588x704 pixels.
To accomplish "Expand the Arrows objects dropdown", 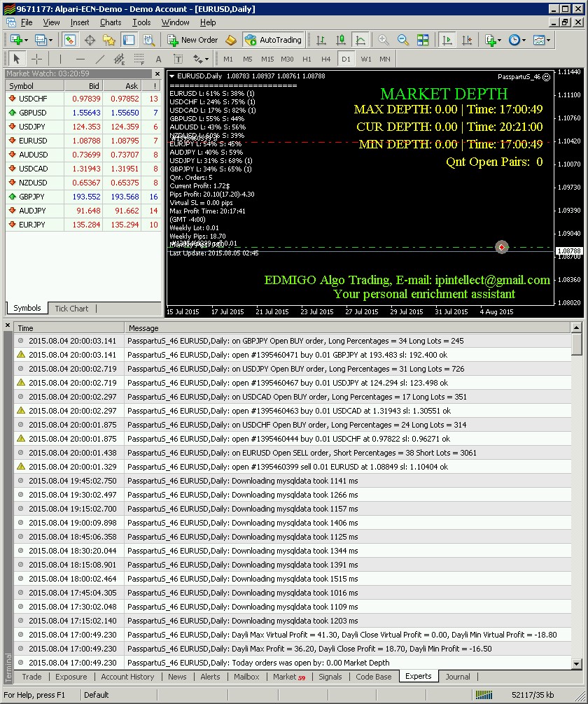I will 206,59.
